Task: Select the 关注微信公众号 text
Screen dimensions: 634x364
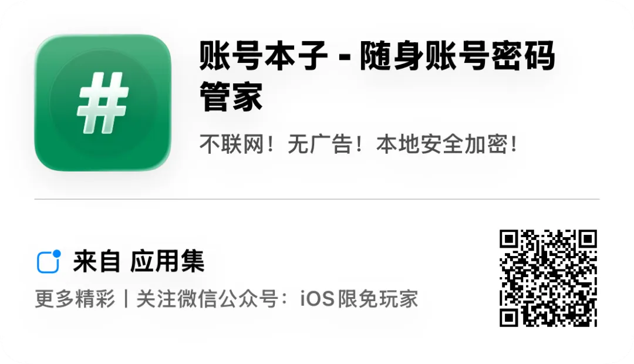Action: (x=207, y=299)
